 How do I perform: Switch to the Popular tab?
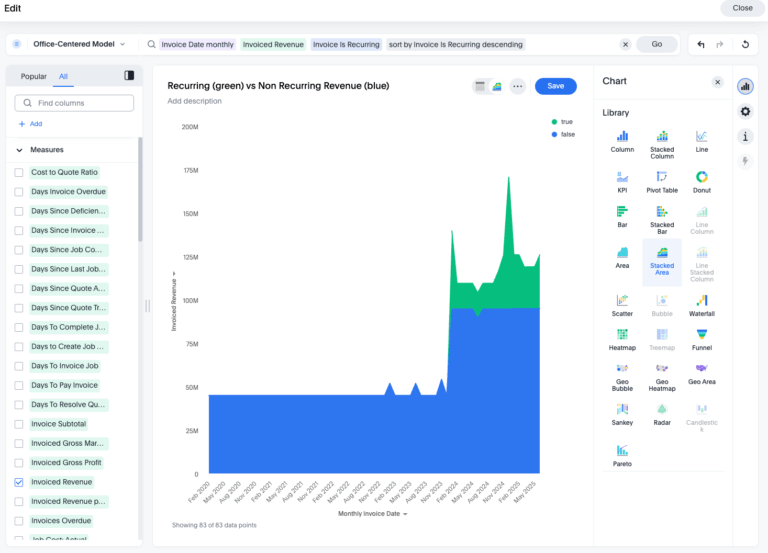point(34,76)
